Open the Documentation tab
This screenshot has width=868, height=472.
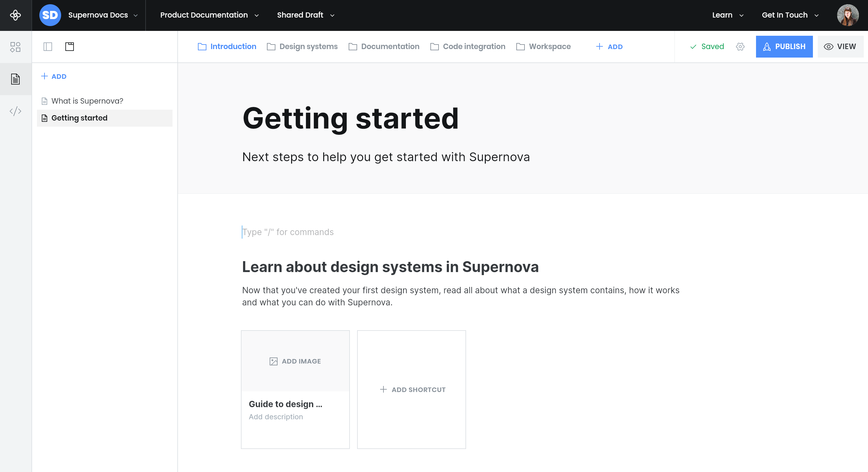pyautogui.click(x=384, y=47)
